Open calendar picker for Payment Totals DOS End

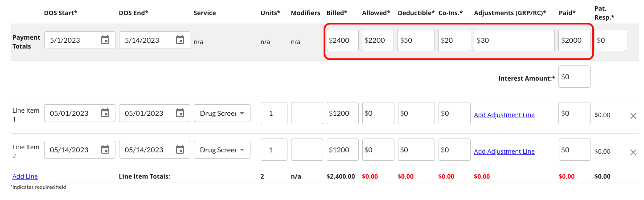pos(180,40)
